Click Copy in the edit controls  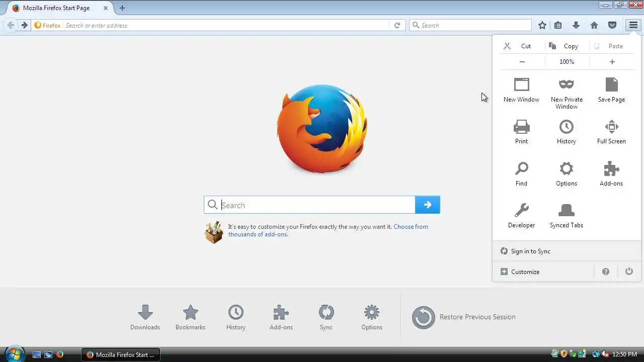click(x=567, y=46)
